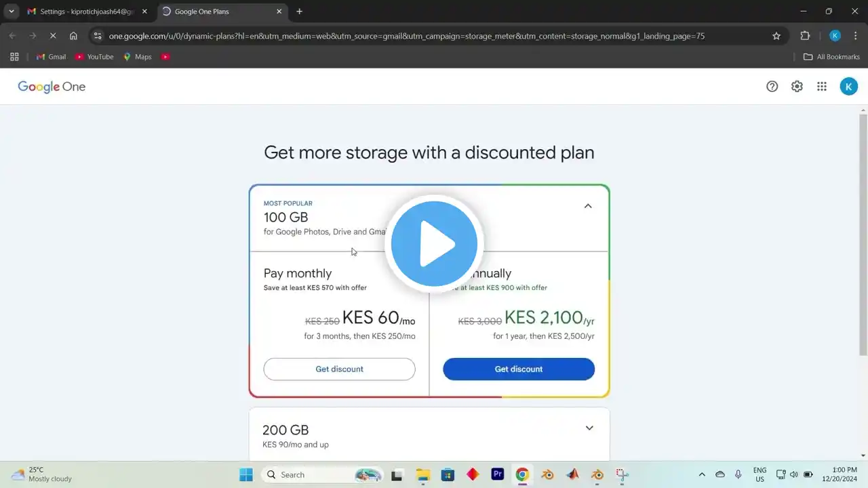Screen dimensions: 868x488
Task: Click the OneDrive cloud tray icon
Action: (x=720, y=474)
